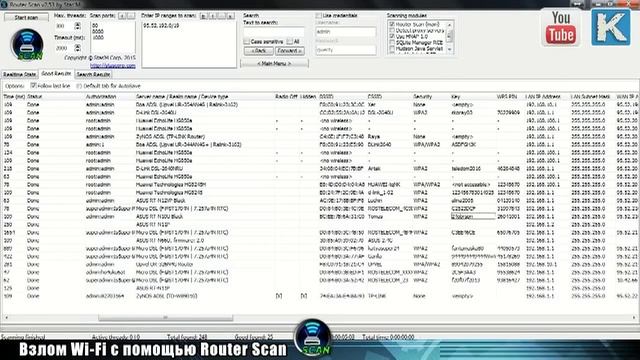Toggle Router Scan (main) module checkbox
Viewport: 640px width, 360px height.
click(x=392, y=24)
